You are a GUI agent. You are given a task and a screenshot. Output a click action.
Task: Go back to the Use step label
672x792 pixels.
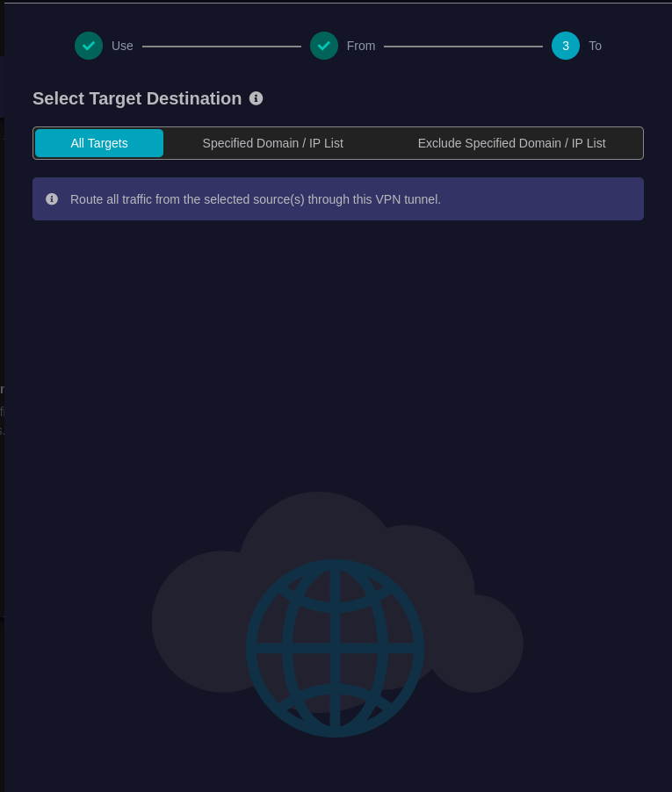click(122, 46)
